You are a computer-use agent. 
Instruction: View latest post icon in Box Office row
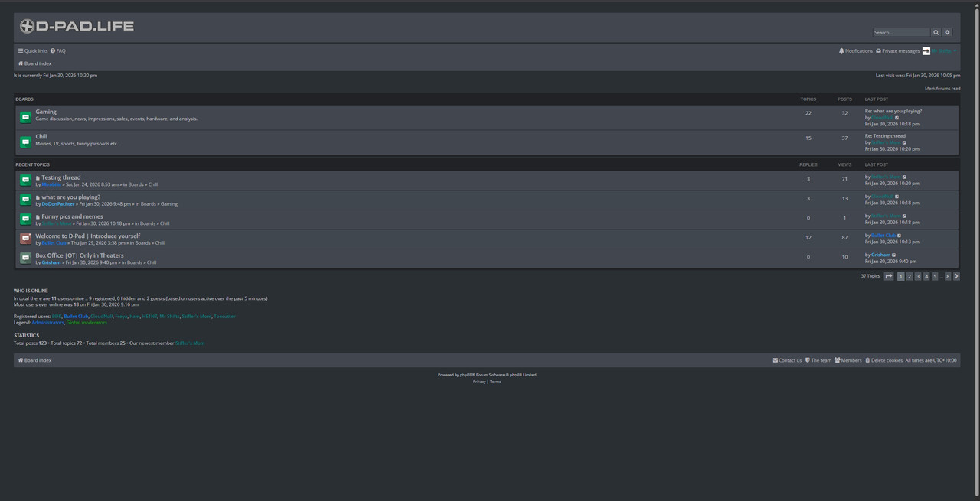pos(893,255)
